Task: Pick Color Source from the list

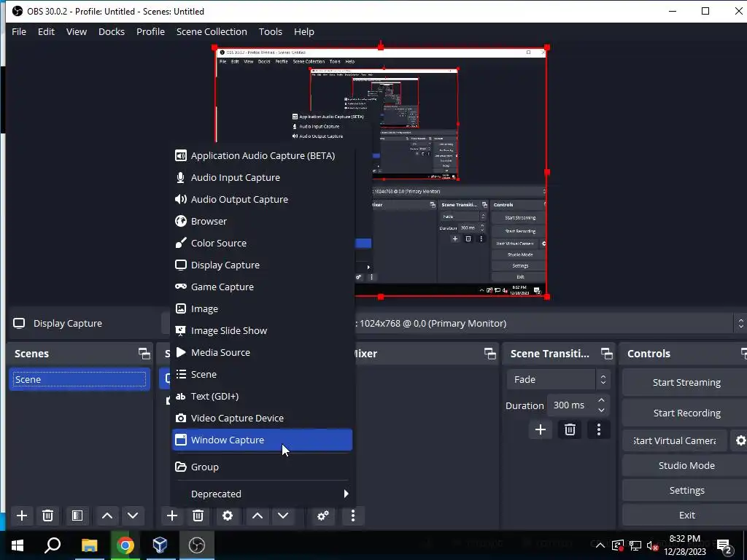Action: tap(262, 244)
